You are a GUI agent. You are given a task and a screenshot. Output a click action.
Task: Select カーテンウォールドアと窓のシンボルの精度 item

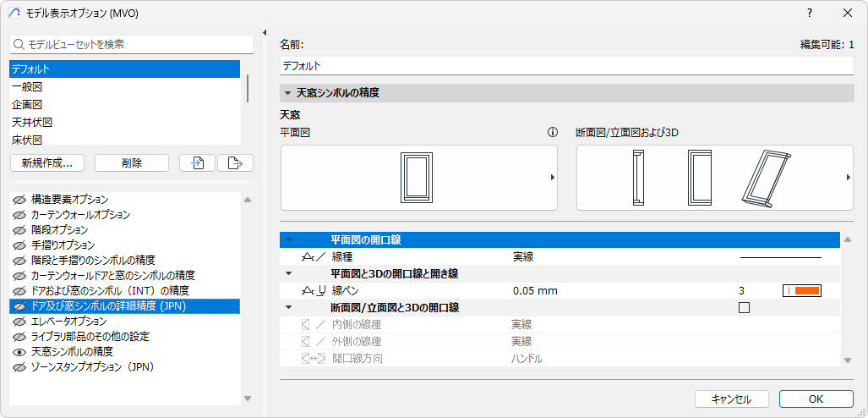(124, 276)
